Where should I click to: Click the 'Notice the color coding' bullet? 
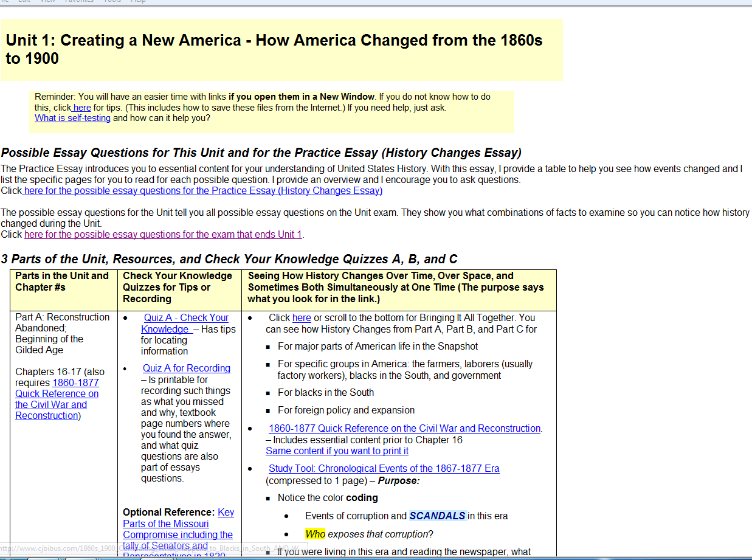(328, 497)
